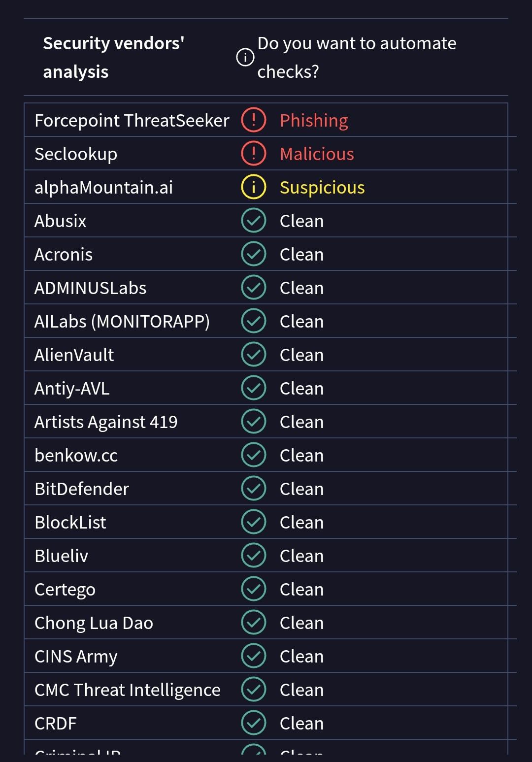
Task: Select the Malicious verdict for Seclookup
Action: coord(317,154)
